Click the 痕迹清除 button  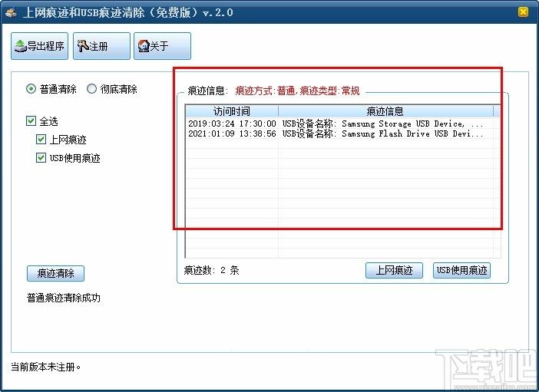tap(55, 273)
